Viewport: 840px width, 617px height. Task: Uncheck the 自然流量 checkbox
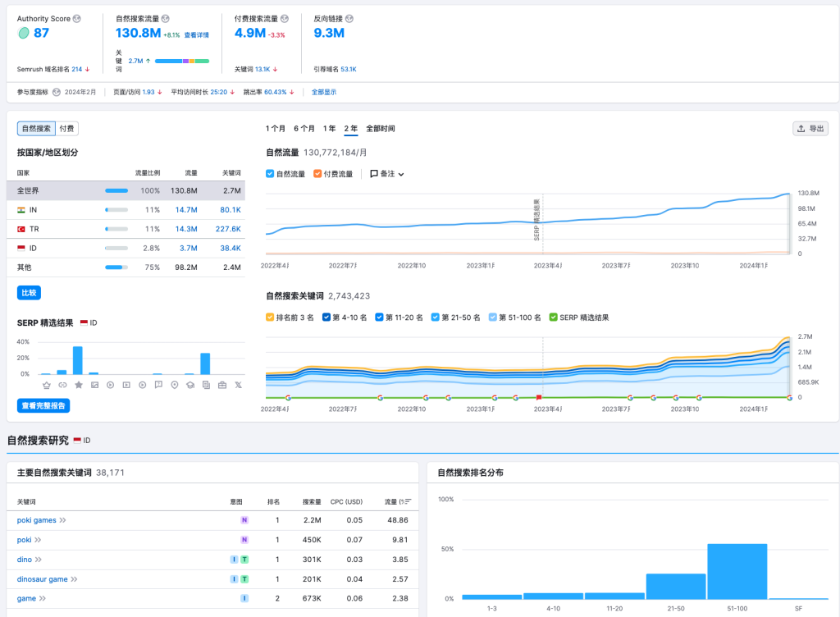click(270, 174)
